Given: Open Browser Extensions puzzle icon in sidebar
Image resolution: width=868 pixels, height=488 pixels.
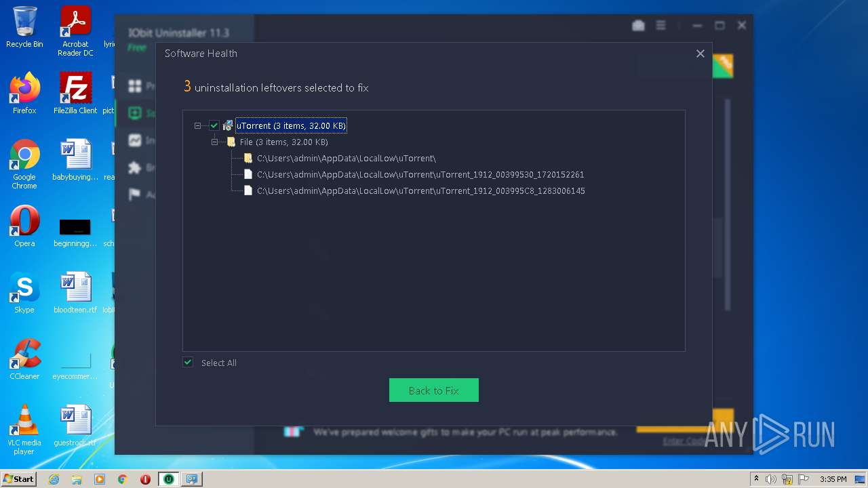Looking at the screenshot, I should coord(135,167).
